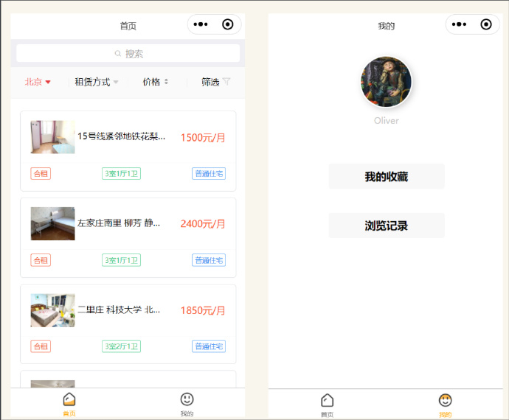Open the 15号线紧邻地铁花梨 listing thumbnail
Screen dimensions: 509x420
[x=52, y=137]
